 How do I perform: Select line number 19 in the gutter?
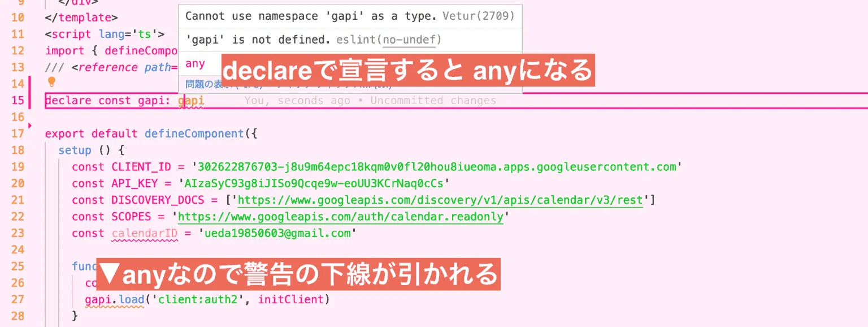[17, 166]
